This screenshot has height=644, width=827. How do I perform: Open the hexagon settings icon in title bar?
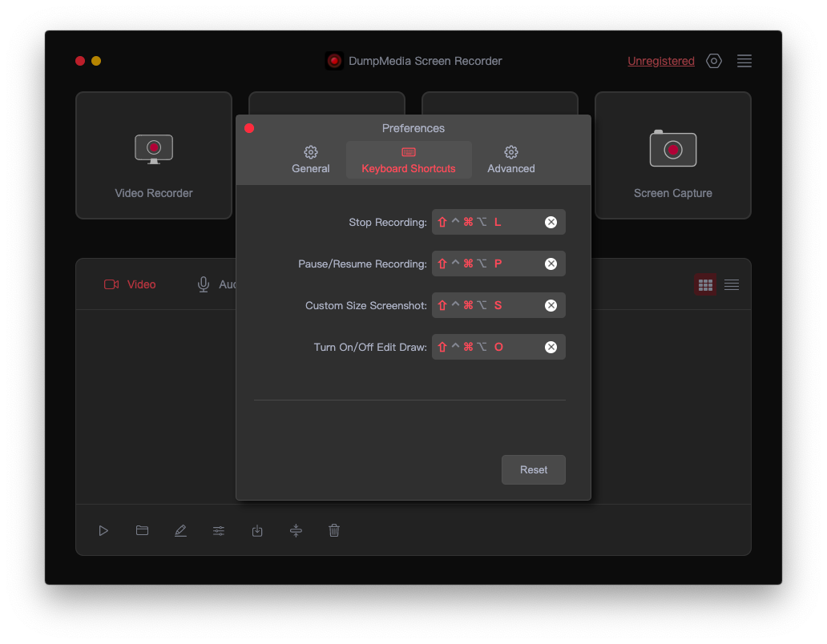(x=713, y=61)
